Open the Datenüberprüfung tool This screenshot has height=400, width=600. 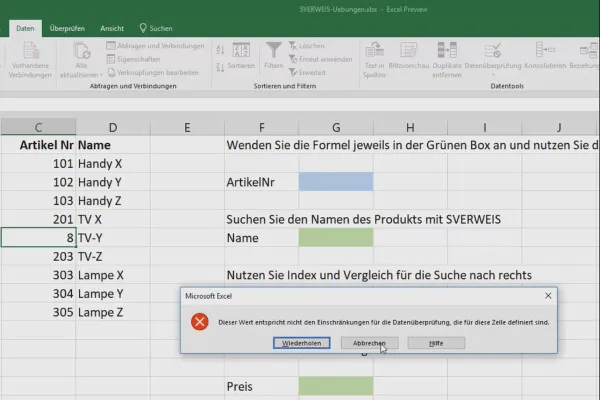point(493,57)
